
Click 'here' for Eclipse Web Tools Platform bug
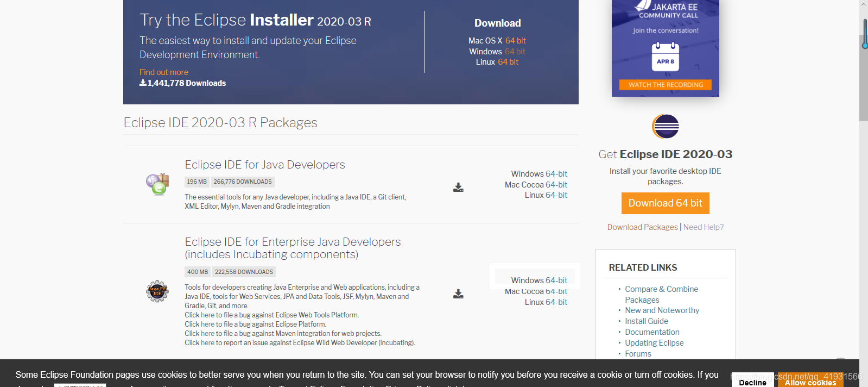click(x=207, y=315)
